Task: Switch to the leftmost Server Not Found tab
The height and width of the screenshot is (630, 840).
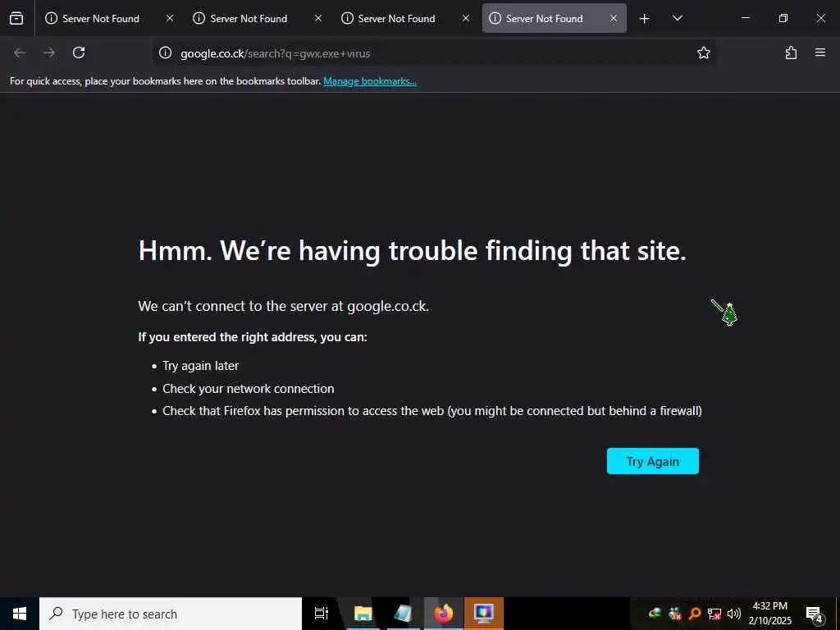Action: [109, 18]
